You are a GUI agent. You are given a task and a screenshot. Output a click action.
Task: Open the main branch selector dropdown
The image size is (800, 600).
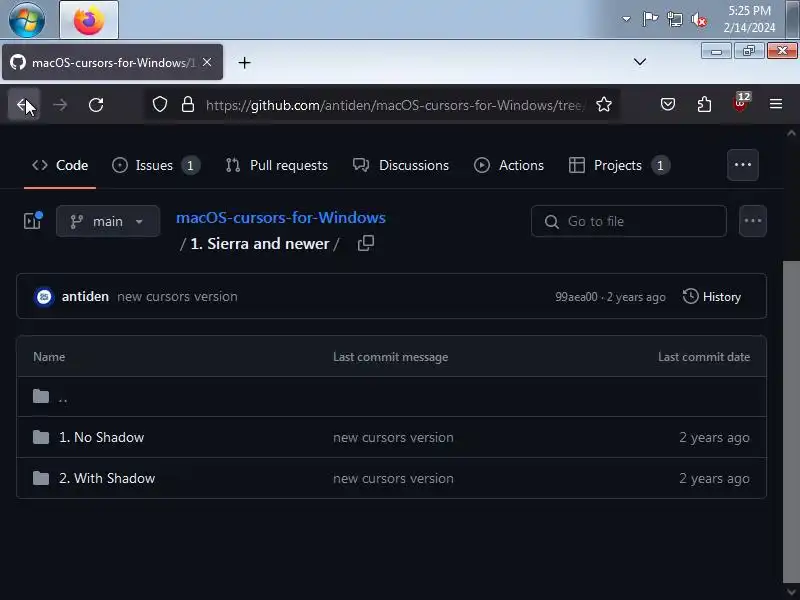[108, 221]
